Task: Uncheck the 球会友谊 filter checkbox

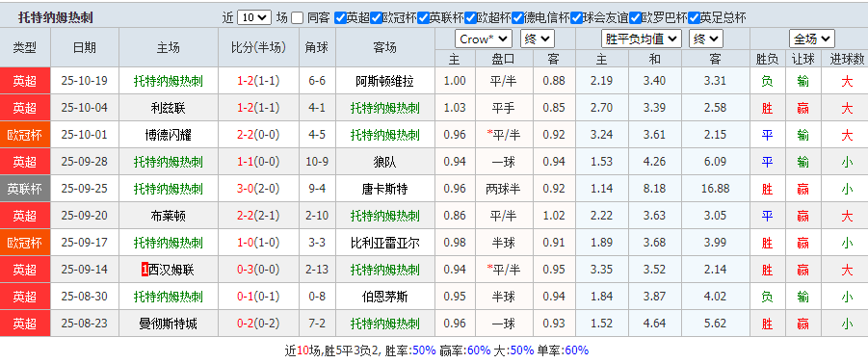Action: [x=576, y=17]
